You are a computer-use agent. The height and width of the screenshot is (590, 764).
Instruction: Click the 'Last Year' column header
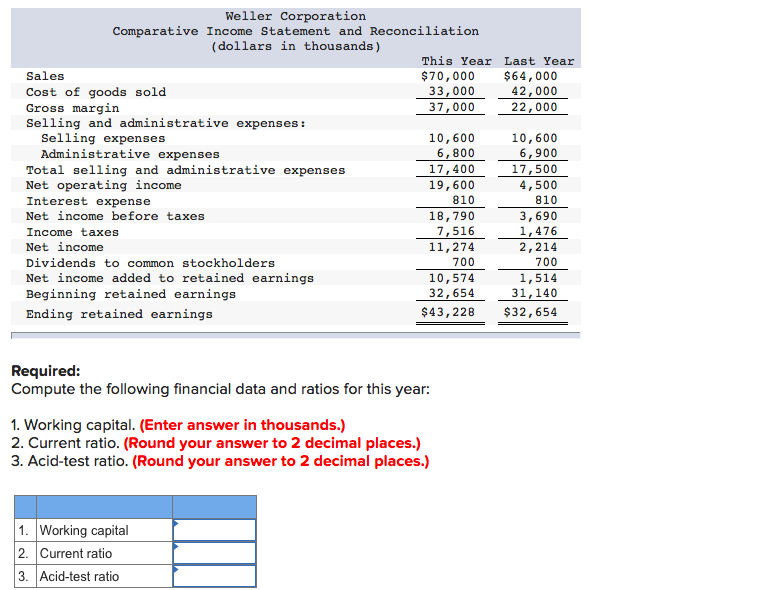(x=539, y=61)
